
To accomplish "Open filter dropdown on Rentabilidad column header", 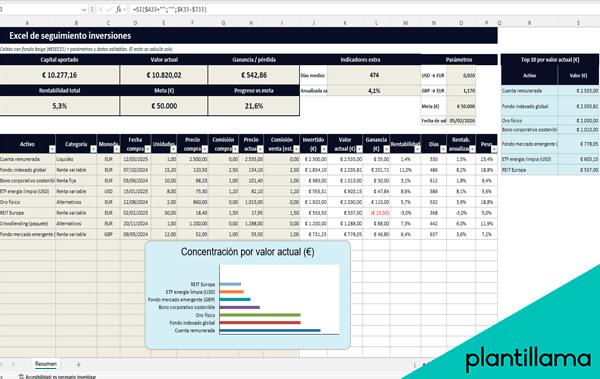I will [417, 149].
